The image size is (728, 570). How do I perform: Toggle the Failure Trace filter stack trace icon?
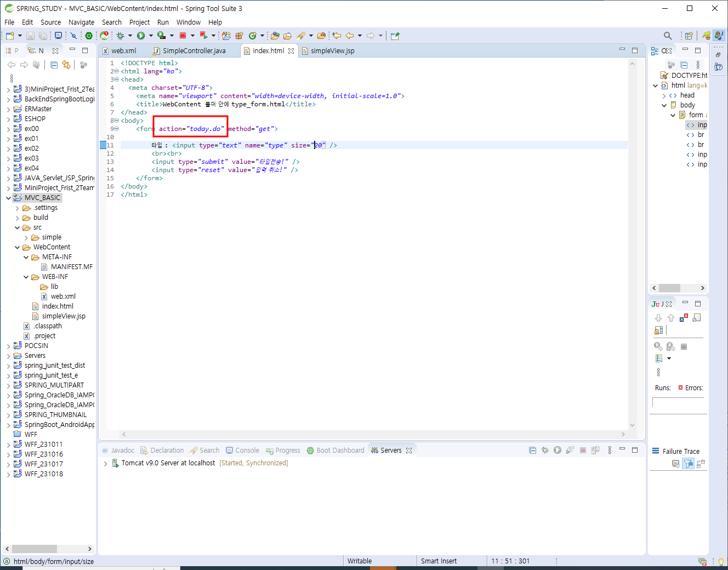click(689, 464)
